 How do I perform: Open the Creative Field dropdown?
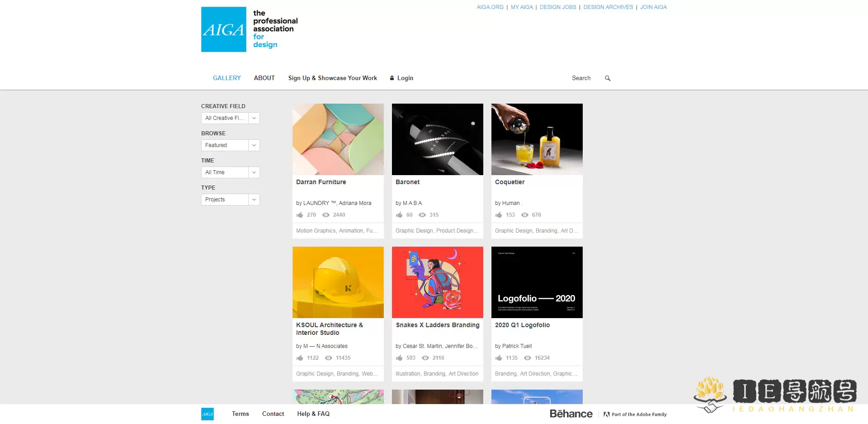[x=230, y=118]
